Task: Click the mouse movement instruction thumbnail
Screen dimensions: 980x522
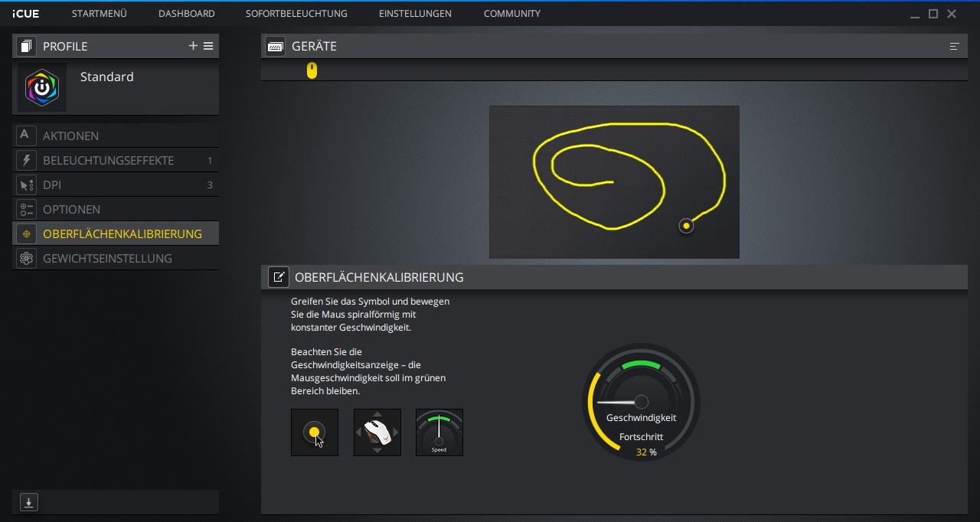Action: 377,432
